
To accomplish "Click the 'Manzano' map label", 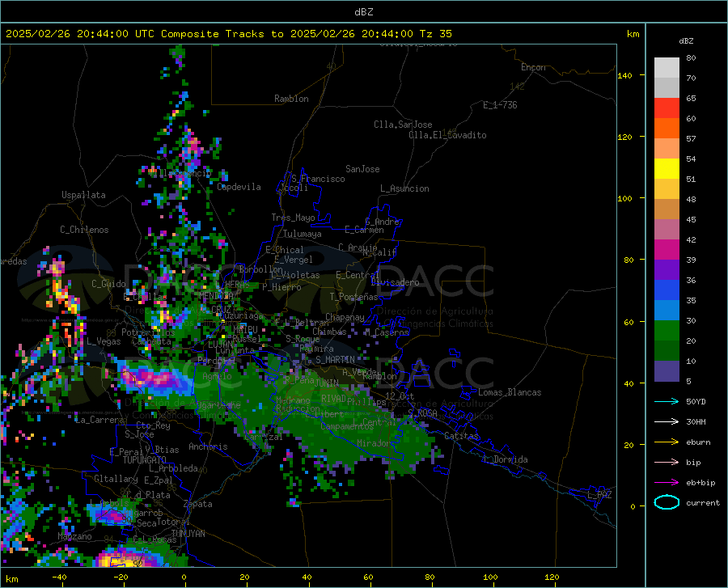I will (x=74, y=536).
